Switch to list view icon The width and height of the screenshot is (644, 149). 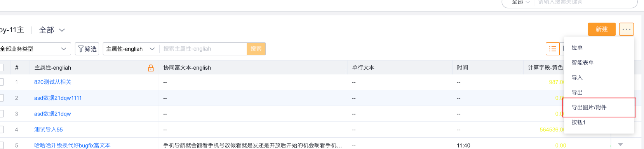(553, 49)
